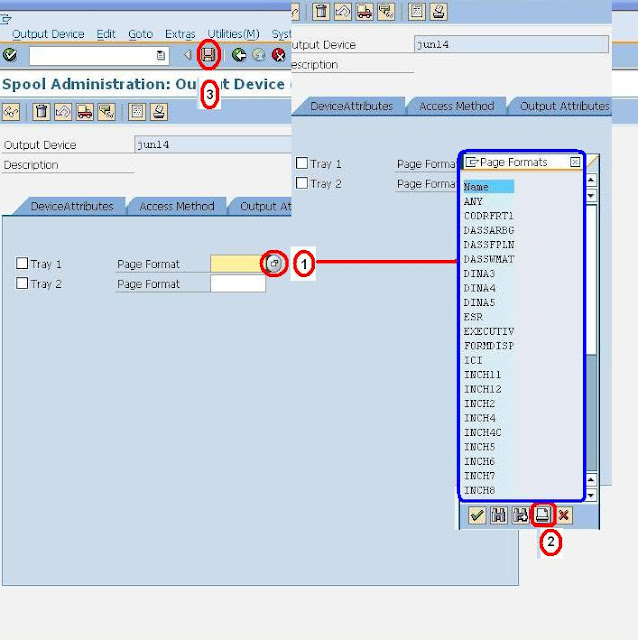Click the green checkmark Copy button in Page Formats popup
This screenshot has width=638, height=640.
pos(477,516)
